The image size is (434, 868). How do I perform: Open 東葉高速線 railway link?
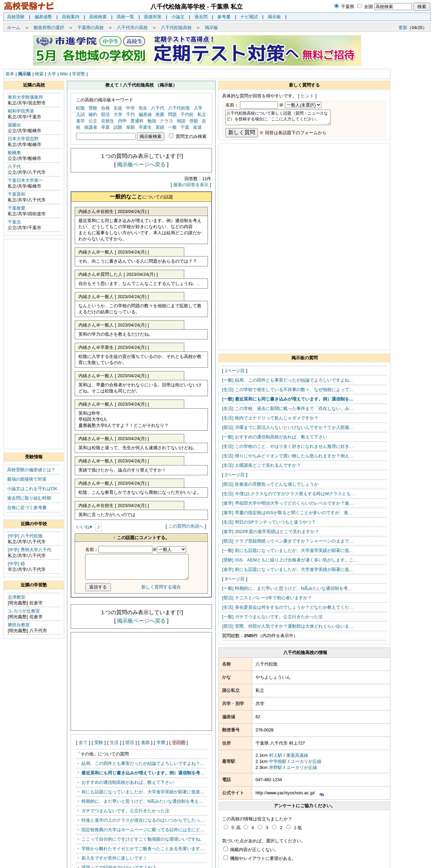point(297,755)
